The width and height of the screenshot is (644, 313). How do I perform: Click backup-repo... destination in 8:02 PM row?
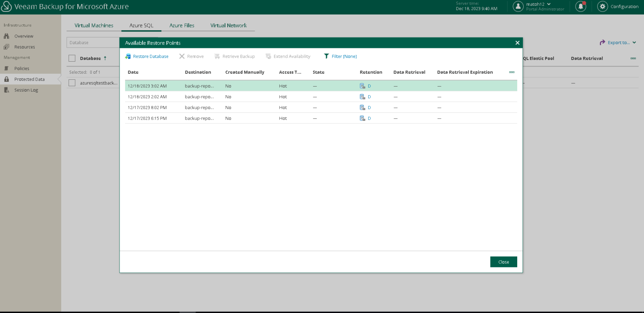199,108
